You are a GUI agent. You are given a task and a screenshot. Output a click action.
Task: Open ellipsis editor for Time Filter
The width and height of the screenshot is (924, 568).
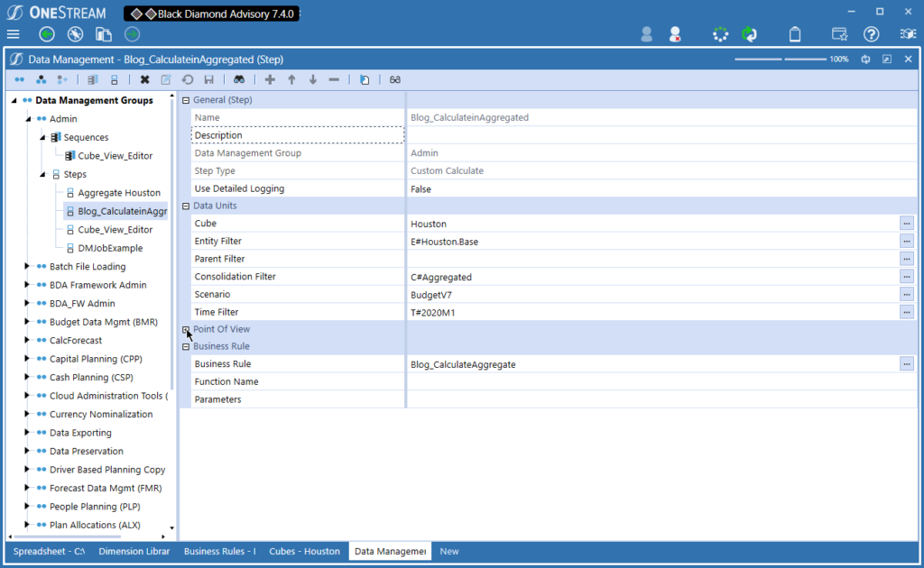[906, 312]
